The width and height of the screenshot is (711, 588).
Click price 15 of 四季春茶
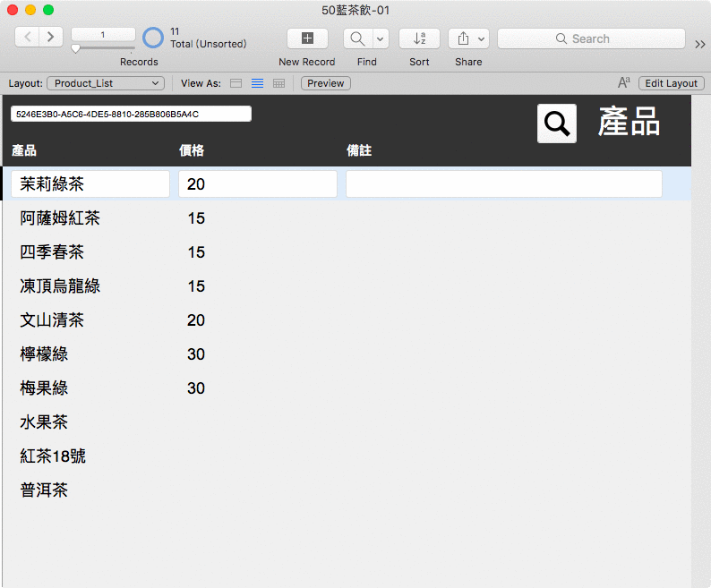[196, 252]
